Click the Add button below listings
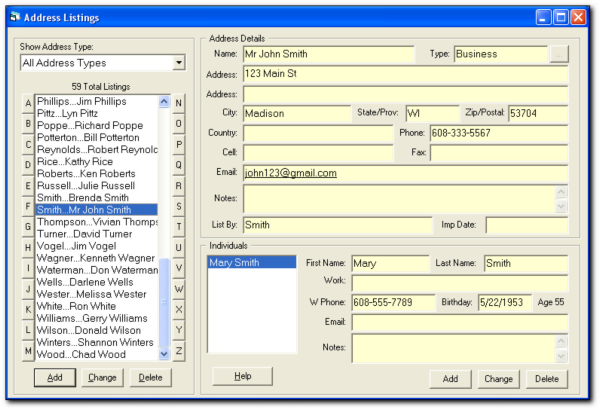 54,377
